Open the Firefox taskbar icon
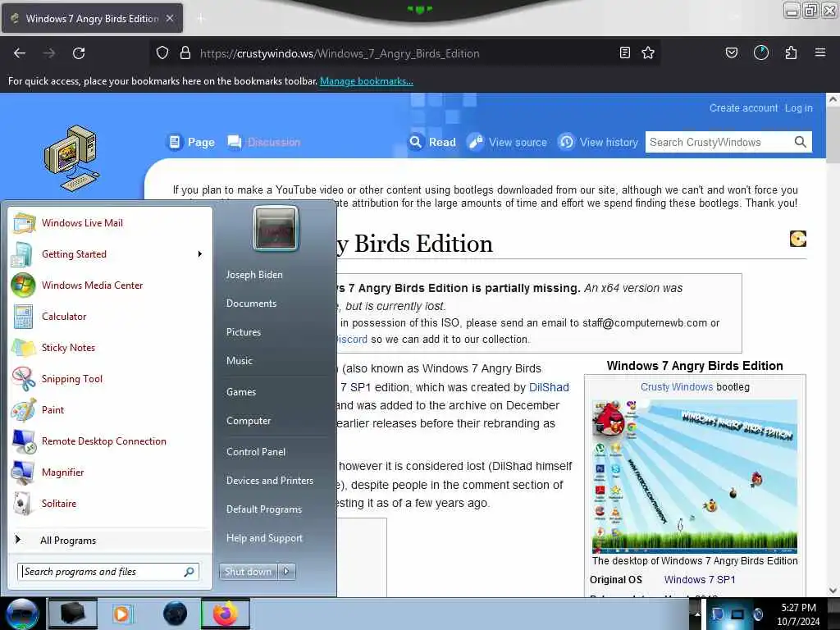The width and height of the screenshot is (840, 630). 225,614
